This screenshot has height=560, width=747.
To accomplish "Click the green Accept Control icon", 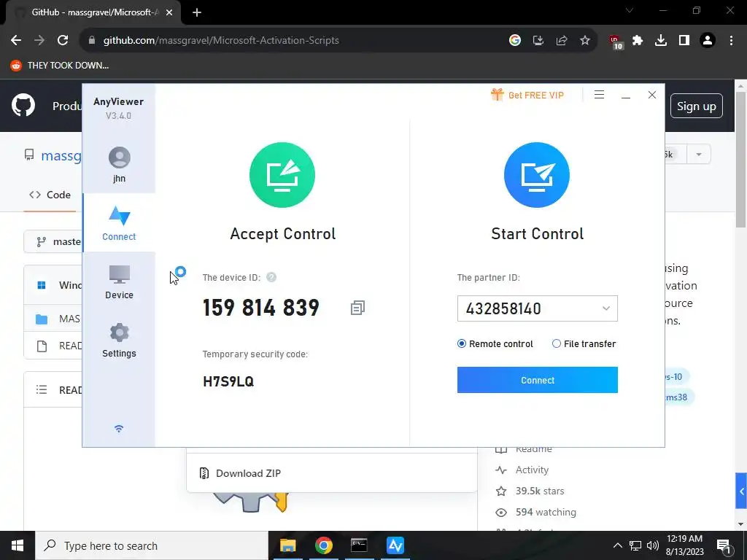I will pos(282,175).
